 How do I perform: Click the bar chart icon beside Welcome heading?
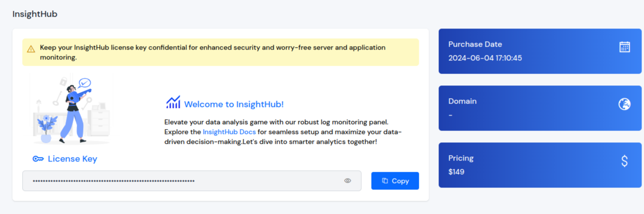pos(173,103)
